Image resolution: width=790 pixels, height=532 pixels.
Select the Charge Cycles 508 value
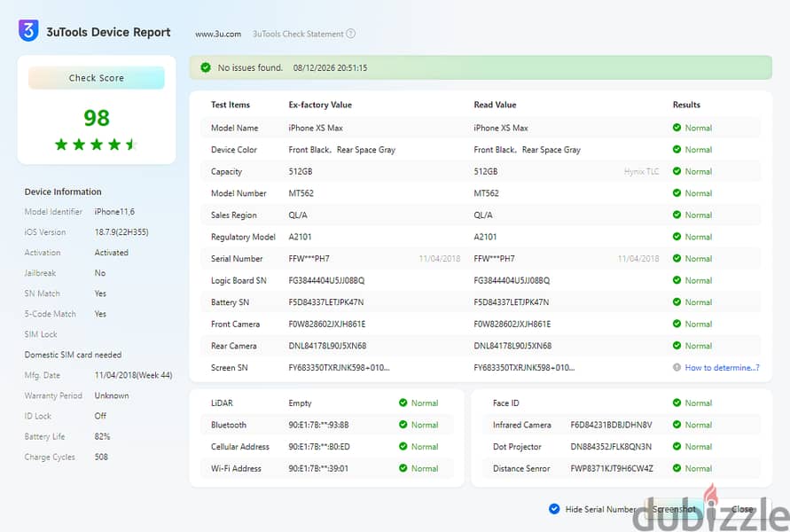click(x=101, y=457)
